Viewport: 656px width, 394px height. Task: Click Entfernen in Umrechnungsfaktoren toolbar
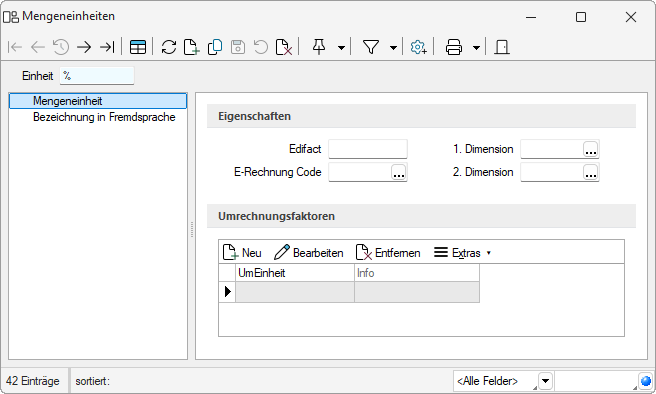[388, 253]
